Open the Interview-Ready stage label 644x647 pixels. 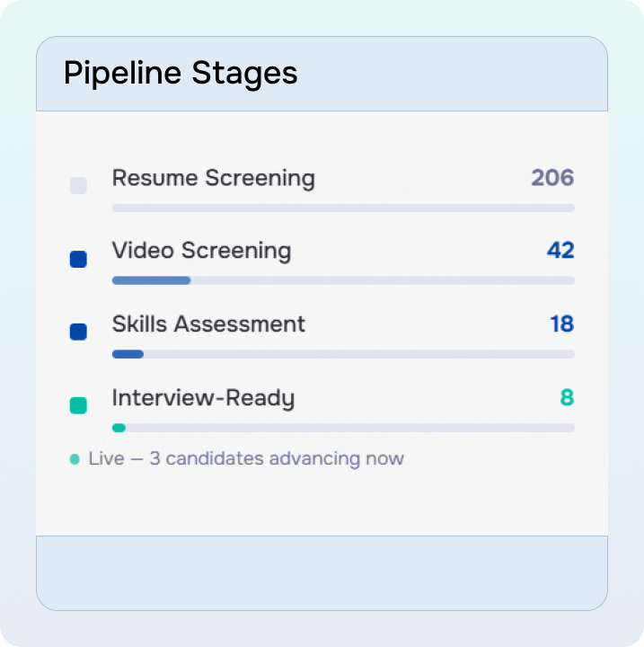coord(203,397)
